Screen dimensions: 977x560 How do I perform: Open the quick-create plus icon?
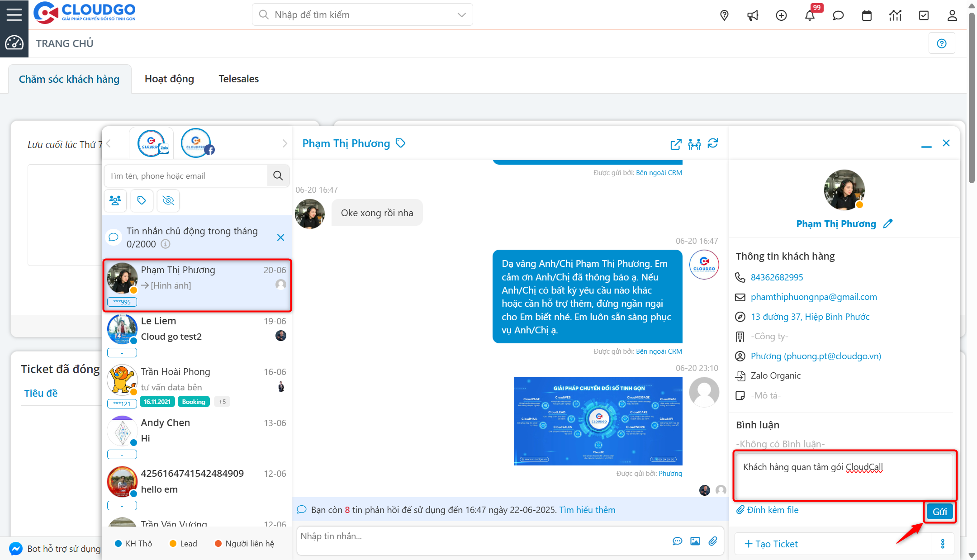[781, 15]
